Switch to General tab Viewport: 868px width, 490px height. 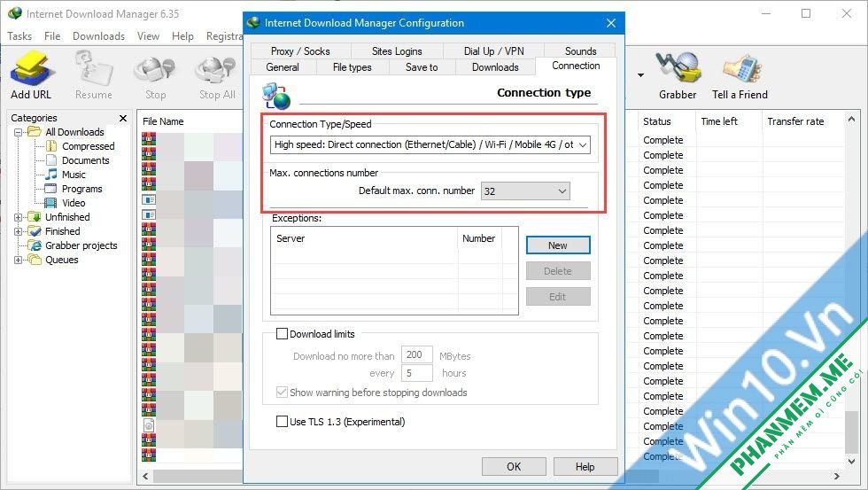283,67
